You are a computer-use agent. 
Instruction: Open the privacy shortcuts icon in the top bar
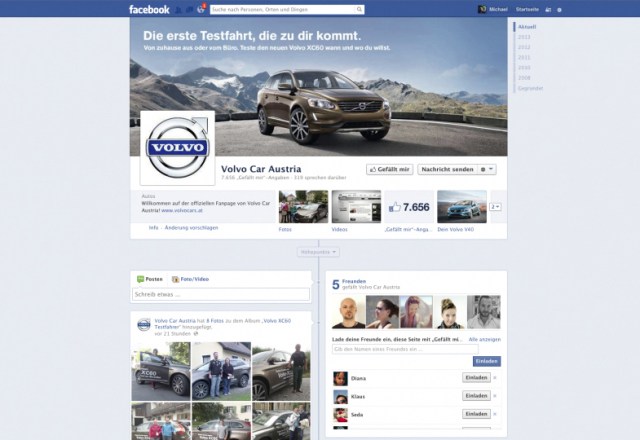click(548, 10)
